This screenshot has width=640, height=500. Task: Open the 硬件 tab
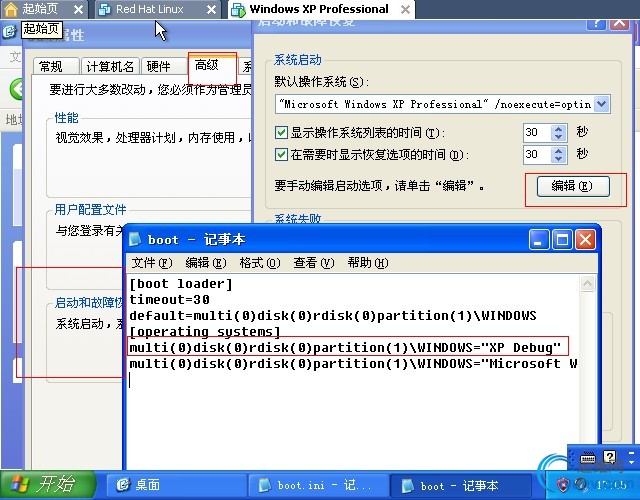tap(163, 66)
